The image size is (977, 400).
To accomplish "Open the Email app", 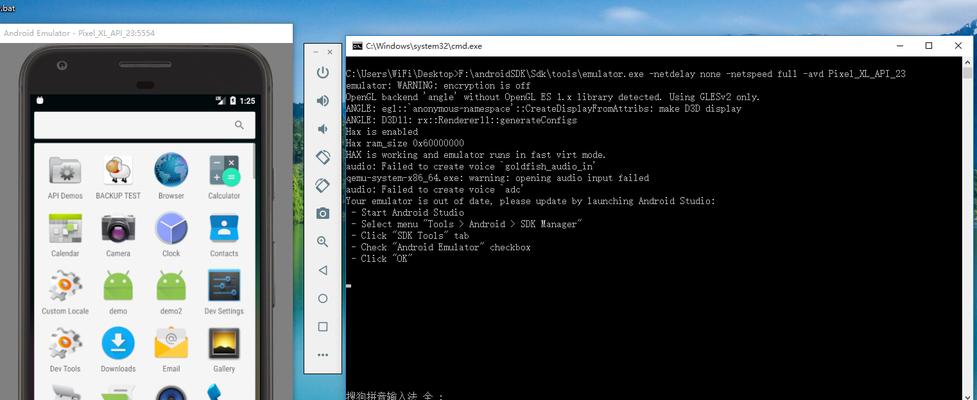I will pos(171,350).
